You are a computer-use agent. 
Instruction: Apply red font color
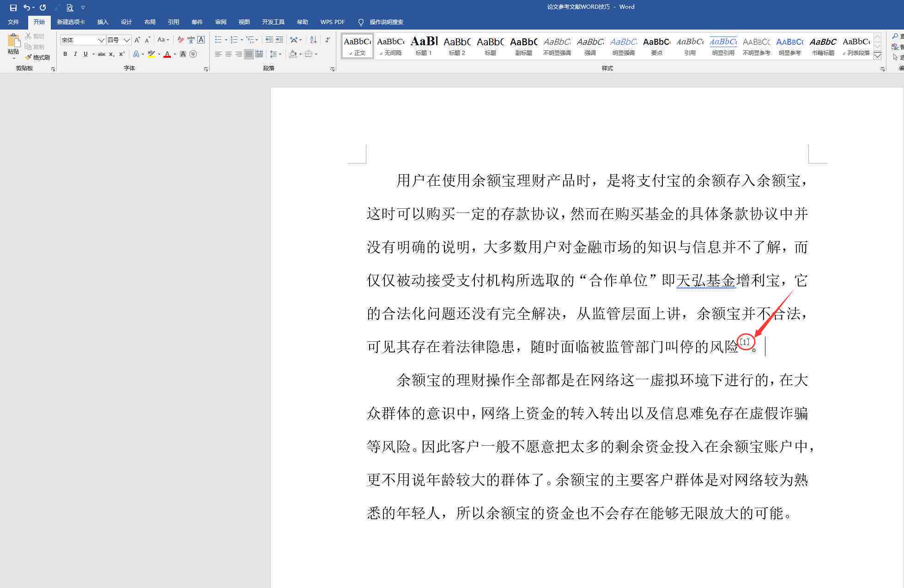[167, 54]
